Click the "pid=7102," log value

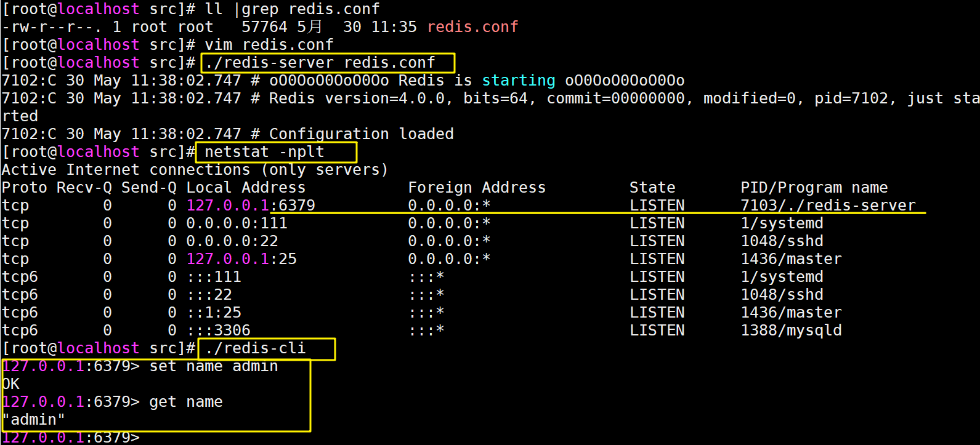coord(856,98)
